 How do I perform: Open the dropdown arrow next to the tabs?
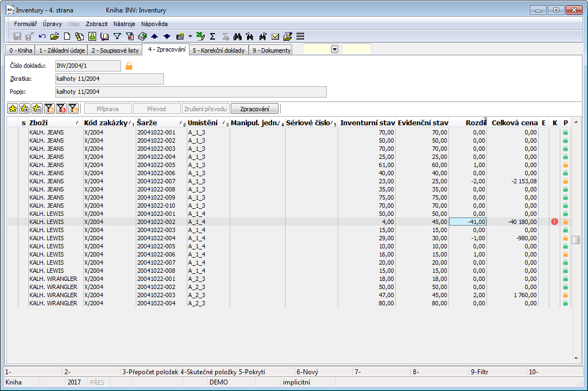coord(335,49)
